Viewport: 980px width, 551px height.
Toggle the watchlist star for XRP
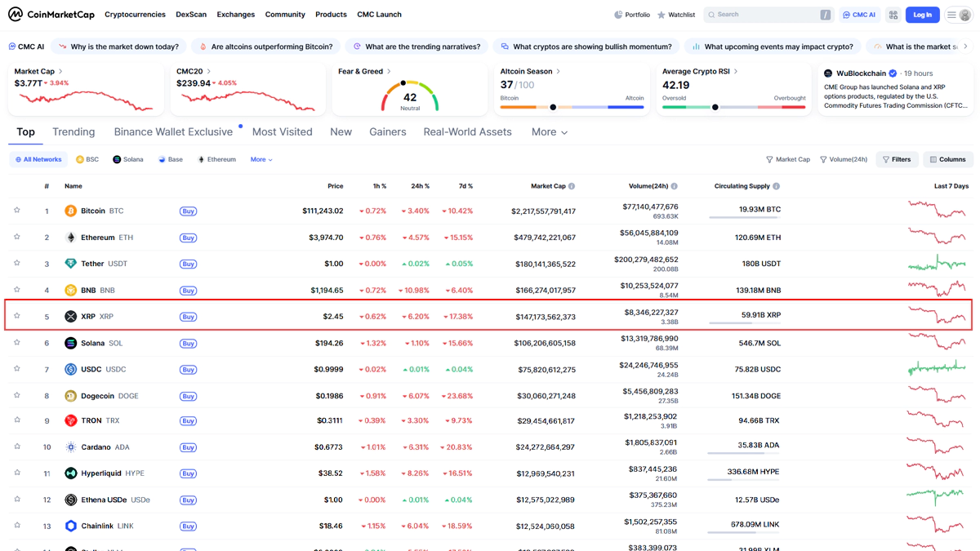(x=17, y=316)
